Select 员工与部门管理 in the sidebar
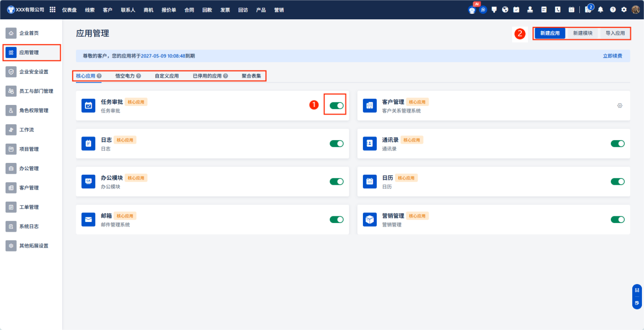Viewport: 644px width, 330px height. coord(36,91)
